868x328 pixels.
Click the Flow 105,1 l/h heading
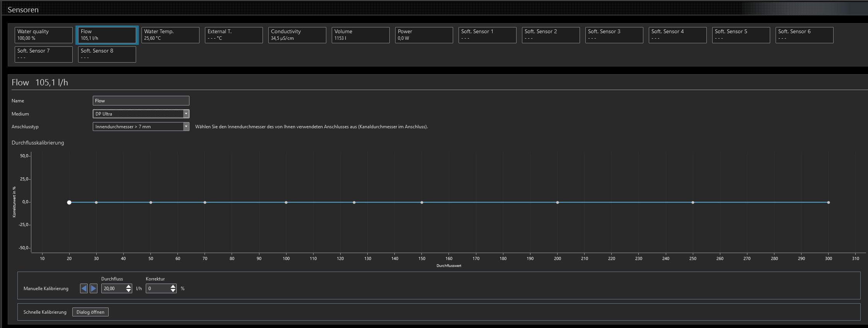point(40,82)
